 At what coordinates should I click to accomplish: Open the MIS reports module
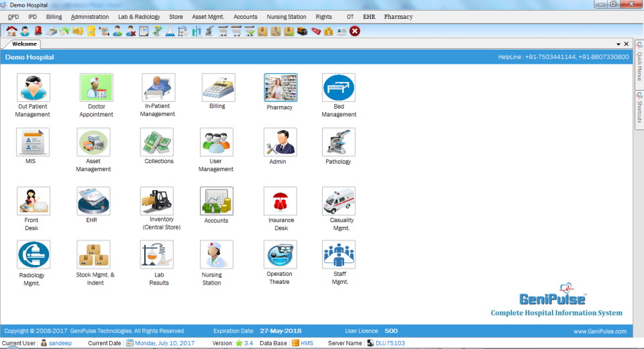point(33,142)
